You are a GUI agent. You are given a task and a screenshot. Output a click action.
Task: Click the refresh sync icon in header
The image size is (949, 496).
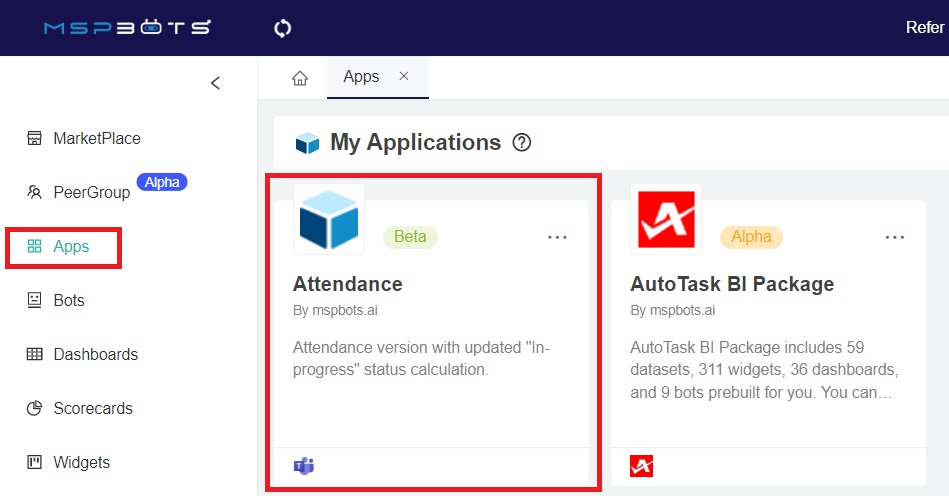[283, 28]
